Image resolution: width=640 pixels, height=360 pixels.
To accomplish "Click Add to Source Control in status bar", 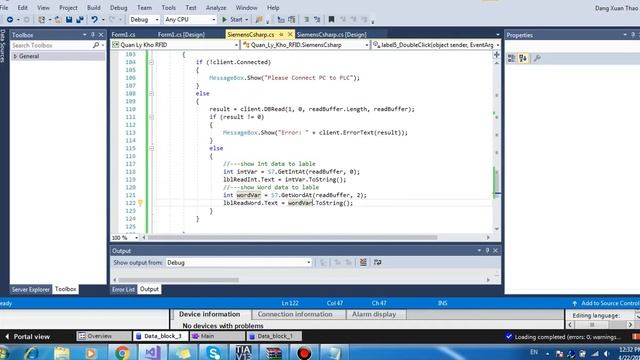I will (606, 303).
